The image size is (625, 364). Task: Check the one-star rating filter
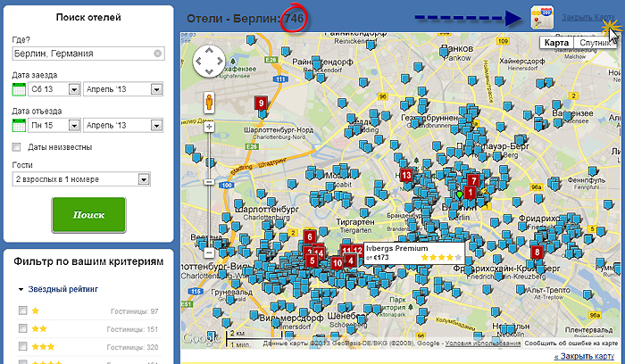tap(22, 310)
